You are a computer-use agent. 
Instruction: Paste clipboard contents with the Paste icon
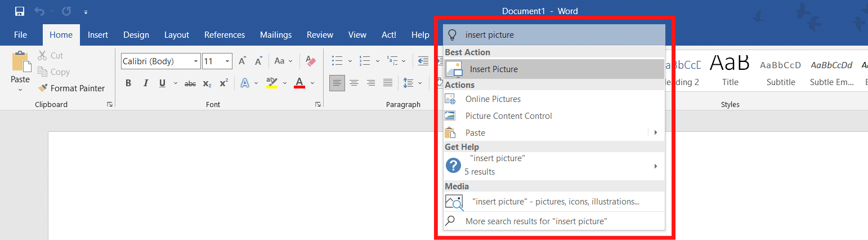(x=20, y=62)
